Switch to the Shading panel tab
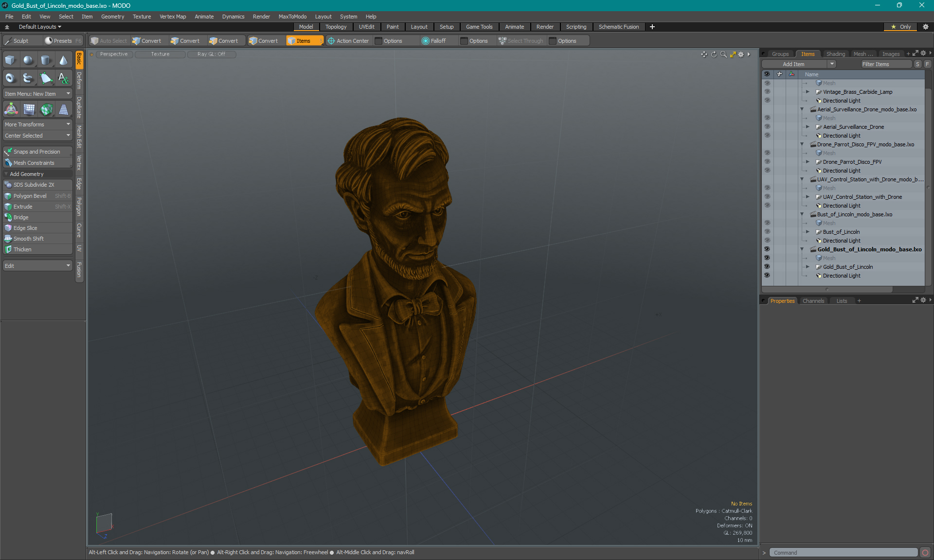 tap(836, 54)
